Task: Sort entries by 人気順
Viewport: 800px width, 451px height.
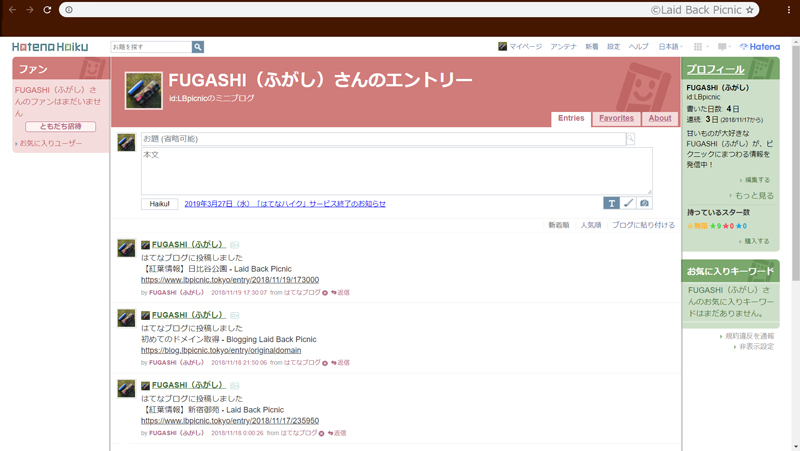Action: click(591, 225)
